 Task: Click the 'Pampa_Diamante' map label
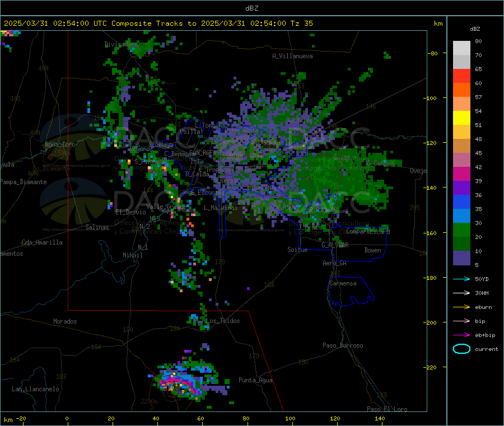(x=24, y=182)
